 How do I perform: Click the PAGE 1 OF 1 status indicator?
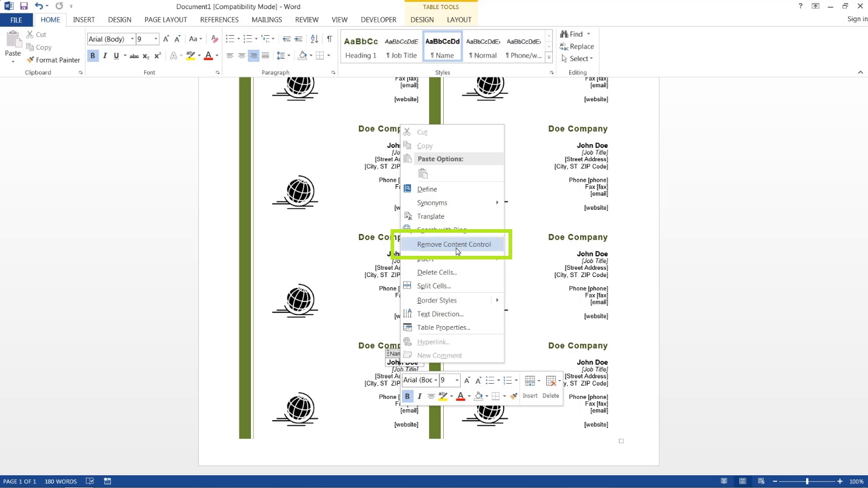tap(19, 481)
